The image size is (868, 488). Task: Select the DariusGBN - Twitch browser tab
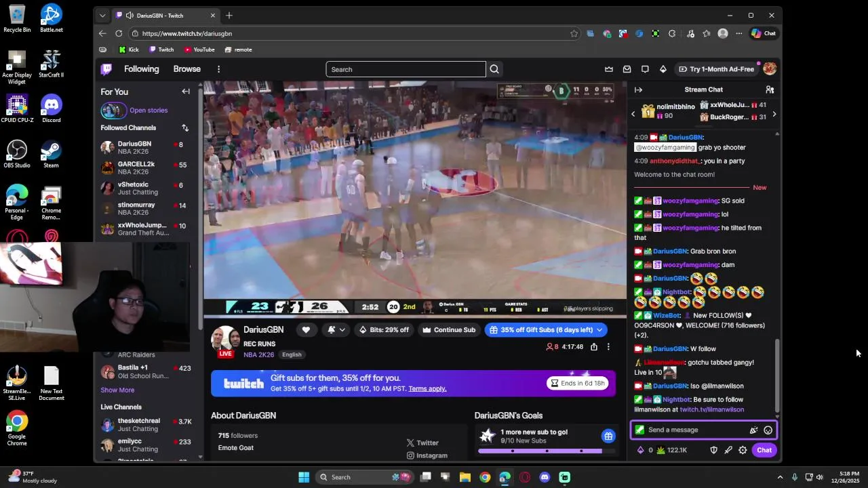point(166,16)
